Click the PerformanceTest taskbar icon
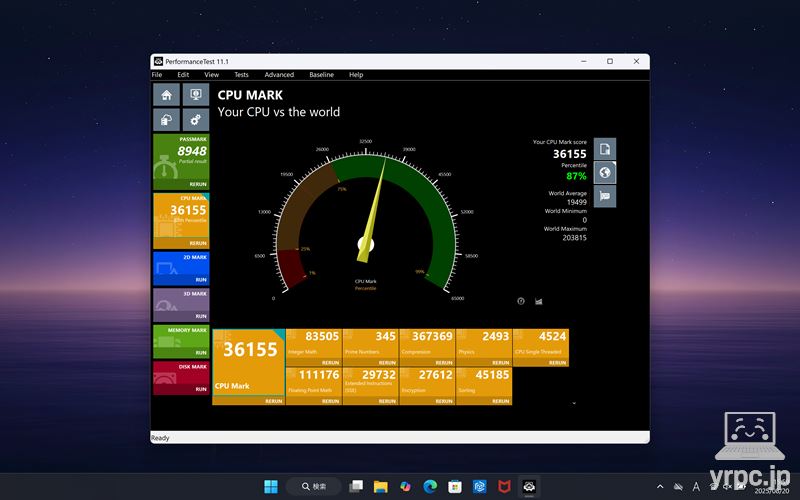The width and height of the screenshot is (800, 500). tap(529, 486)
